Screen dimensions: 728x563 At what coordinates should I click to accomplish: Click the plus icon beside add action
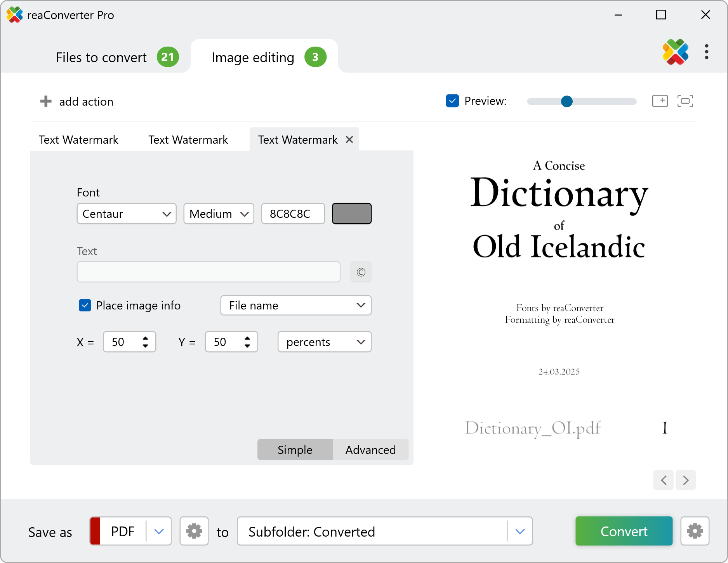[46, 101]
